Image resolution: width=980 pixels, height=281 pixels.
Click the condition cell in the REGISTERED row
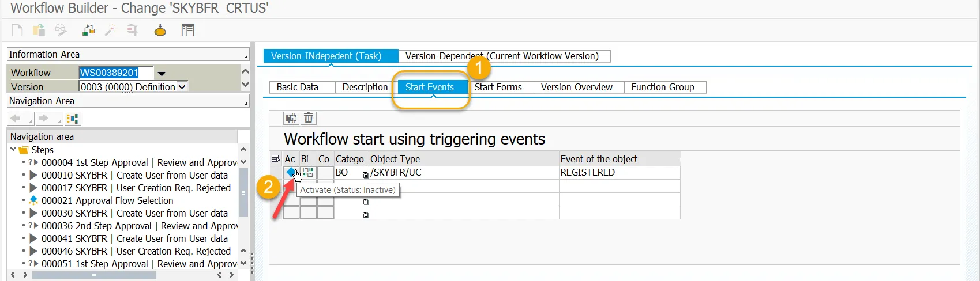coord(325,172)
